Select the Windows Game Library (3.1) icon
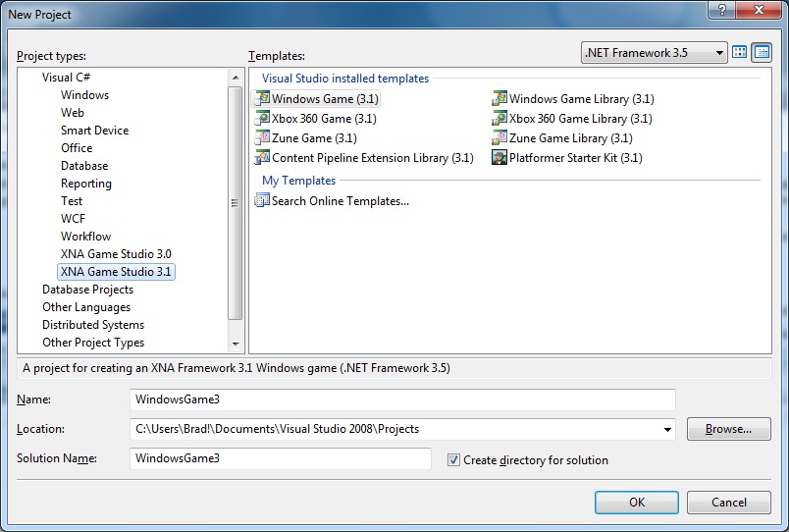The image size is (789, 532). tap(500, 98)
